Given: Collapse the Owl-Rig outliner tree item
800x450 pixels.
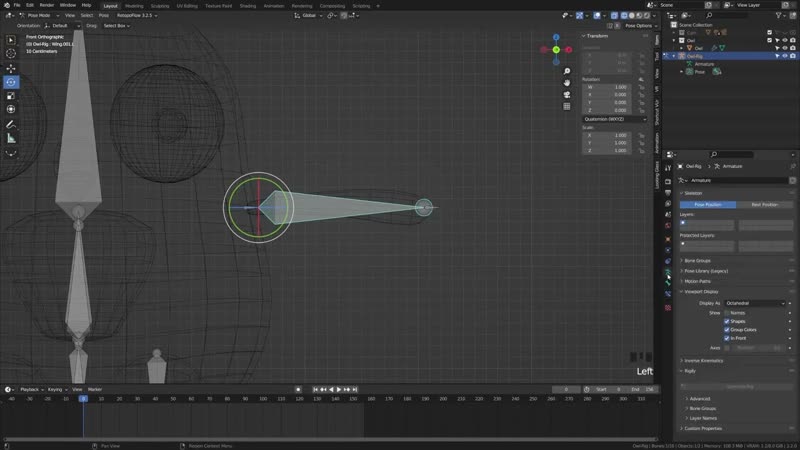Looking at the screenshot, I should pos(673,56).
